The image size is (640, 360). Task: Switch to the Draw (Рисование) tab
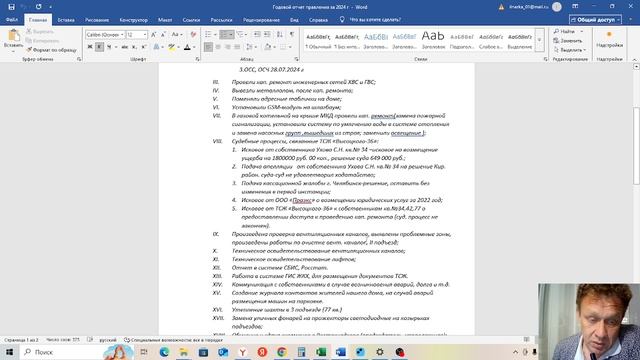pos(97,20)
